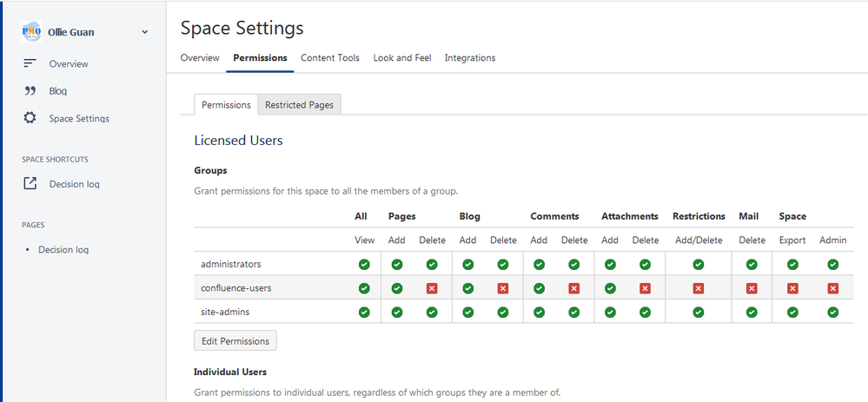This screenshot has width=868, height=402.
Task: Click the PMO space logo icon
Action: 30,32
